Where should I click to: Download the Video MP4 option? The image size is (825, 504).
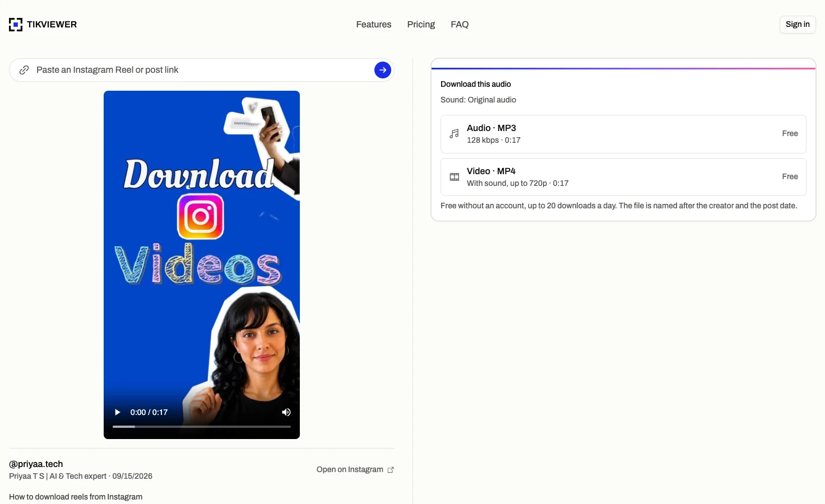pyautogui.click(x=623, y=177)
